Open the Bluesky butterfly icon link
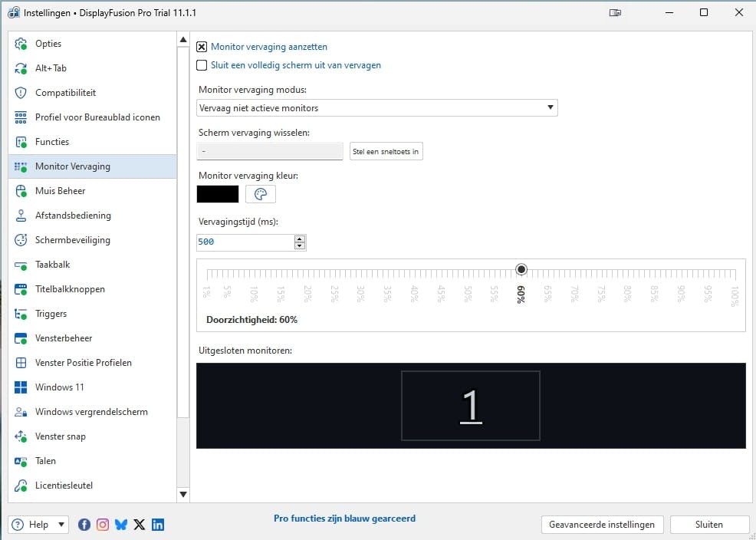 point(121,525)
